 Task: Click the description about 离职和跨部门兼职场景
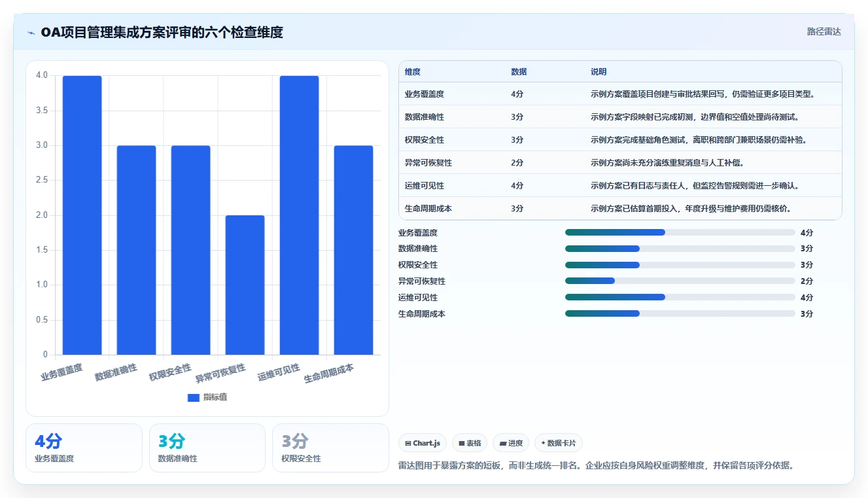tap(699, 140)
